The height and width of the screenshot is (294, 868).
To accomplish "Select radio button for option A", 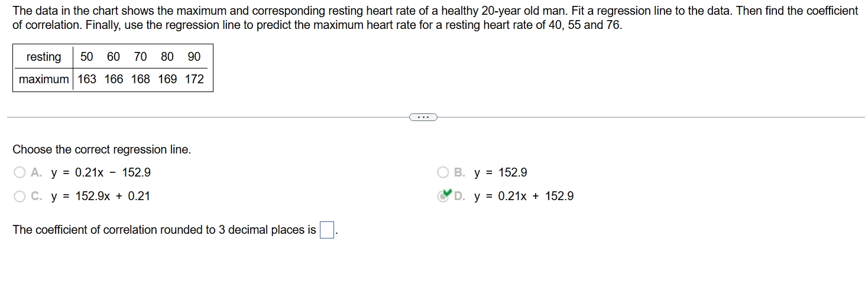I will click(20, 172).
